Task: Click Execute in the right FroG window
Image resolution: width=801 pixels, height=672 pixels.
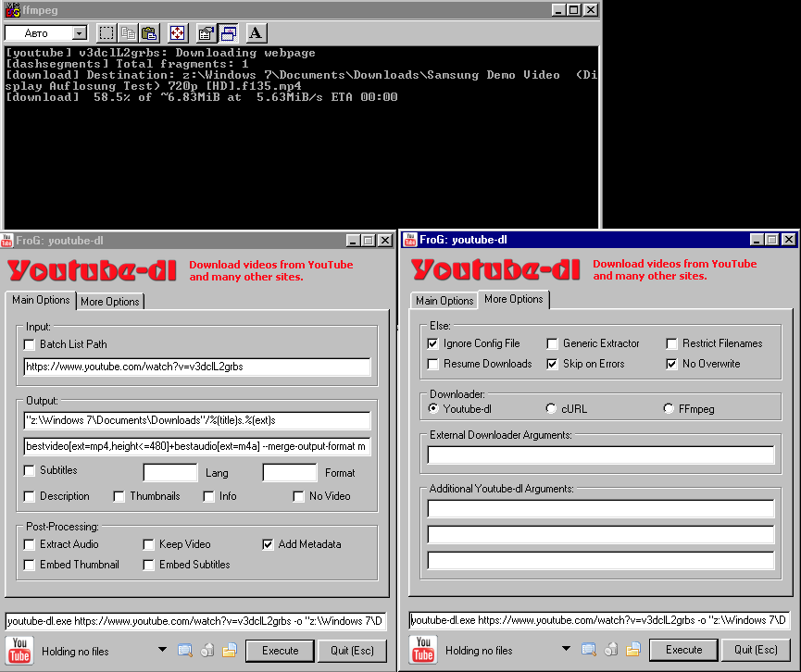Action: tap(683, 650)
